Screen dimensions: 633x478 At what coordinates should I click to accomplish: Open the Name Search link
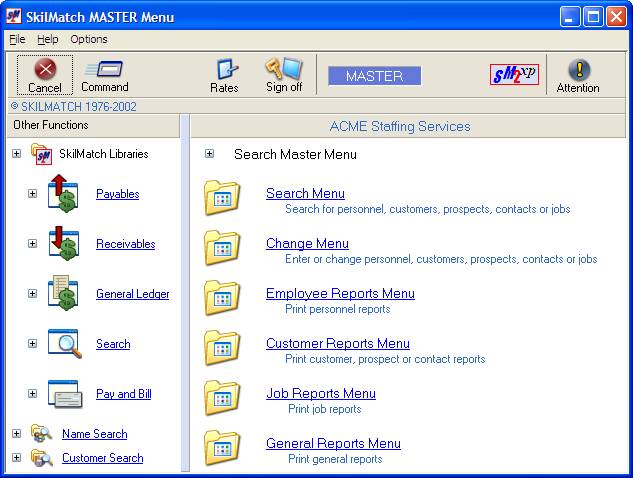click(94, 434)
